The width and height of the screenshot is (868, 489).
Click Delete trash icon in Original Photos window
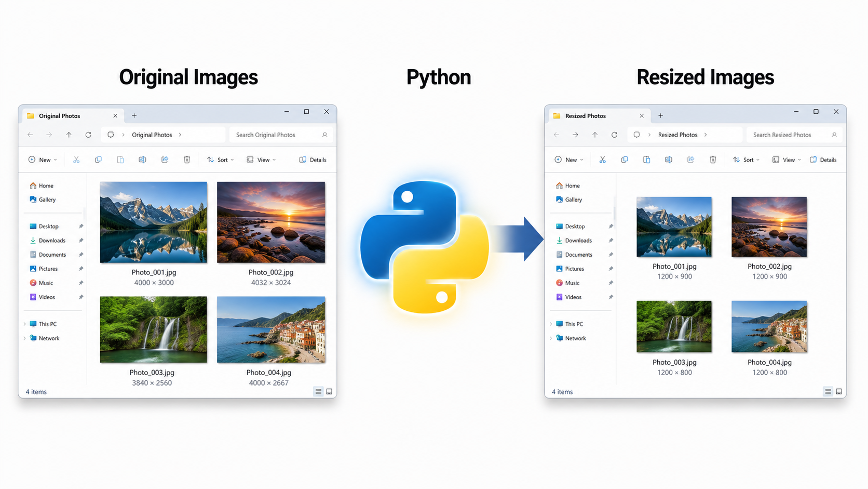(x=187, y=160)
